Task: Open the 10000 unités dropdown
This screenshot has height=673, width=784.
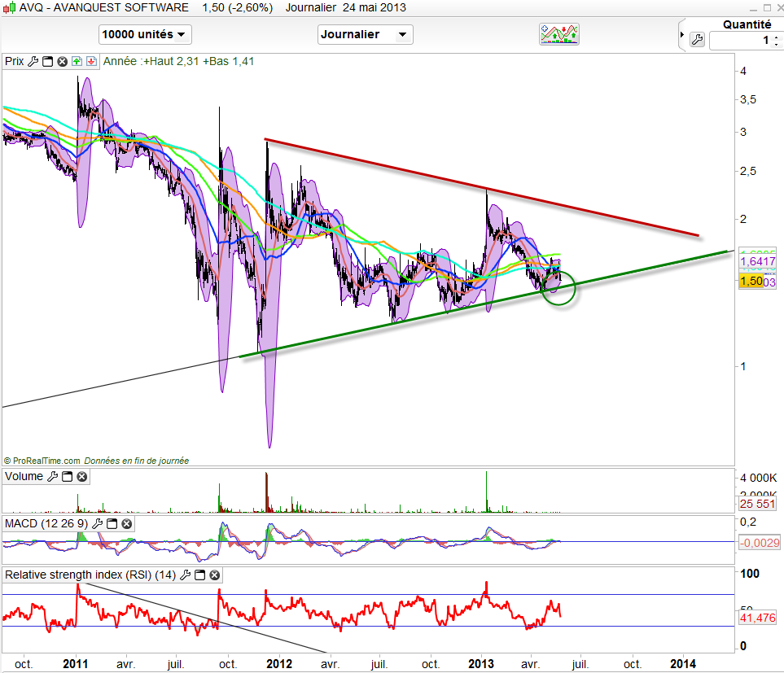Action: 145,34
